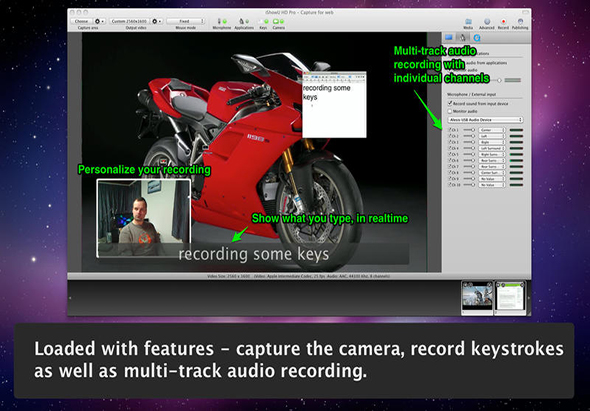Click the Keys icon in the toolbar
Viewport: 590px width, 411px height.
[261, 21]
